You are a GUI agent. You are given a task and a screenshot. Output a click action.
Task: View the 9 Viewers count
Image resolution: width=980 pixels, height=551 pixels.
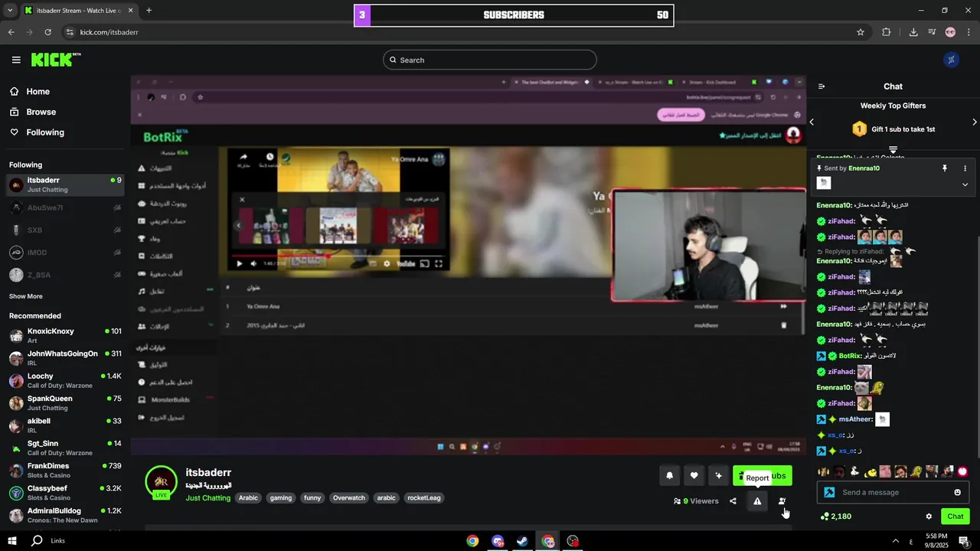pos(696,501)
